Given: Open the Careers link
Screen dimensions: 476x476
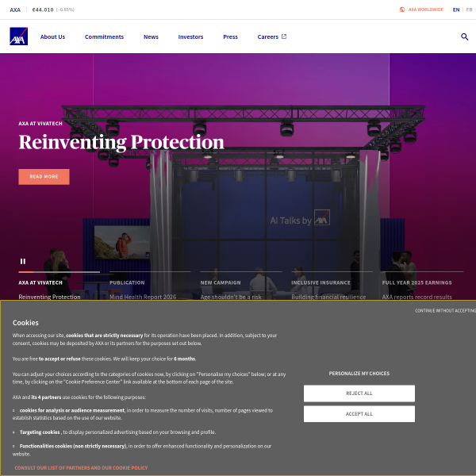Looking at the screenshot, I should pos(268,36).
